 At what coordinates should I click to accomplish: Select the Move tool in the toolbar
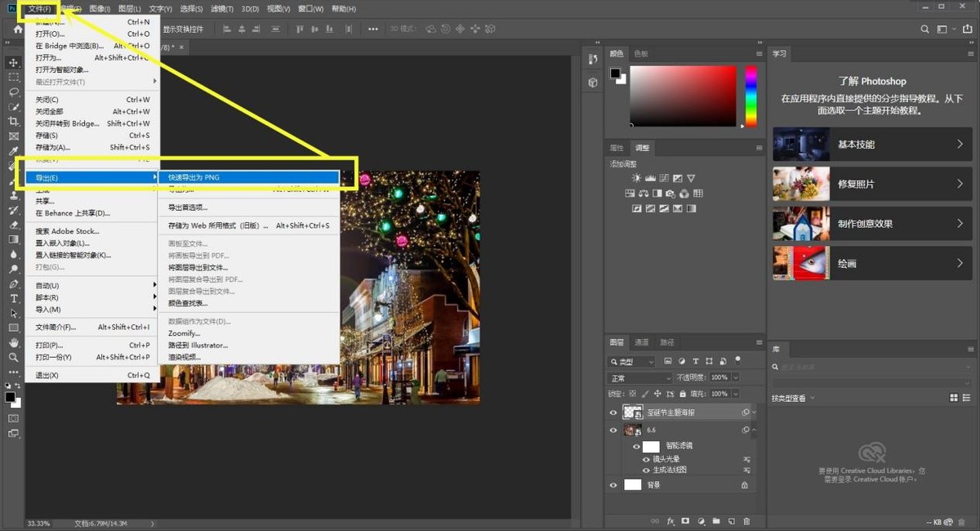[x=14, y=62]
